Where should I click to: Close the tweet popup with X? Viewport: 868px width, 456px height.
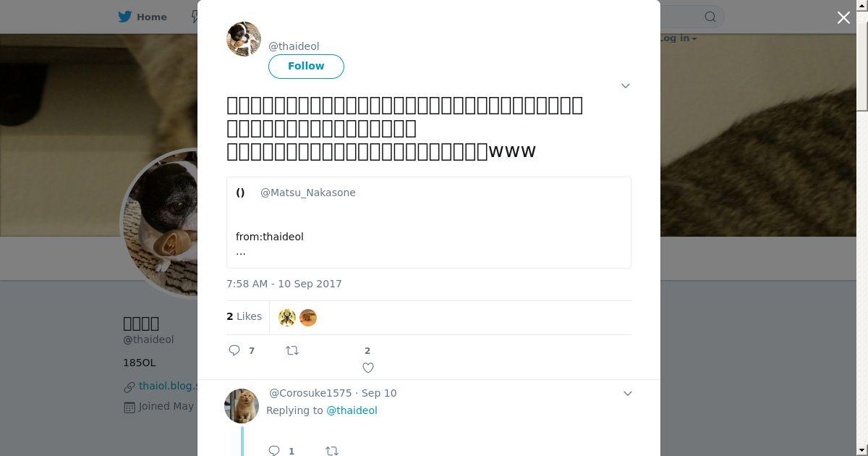[x=843, y=17]
